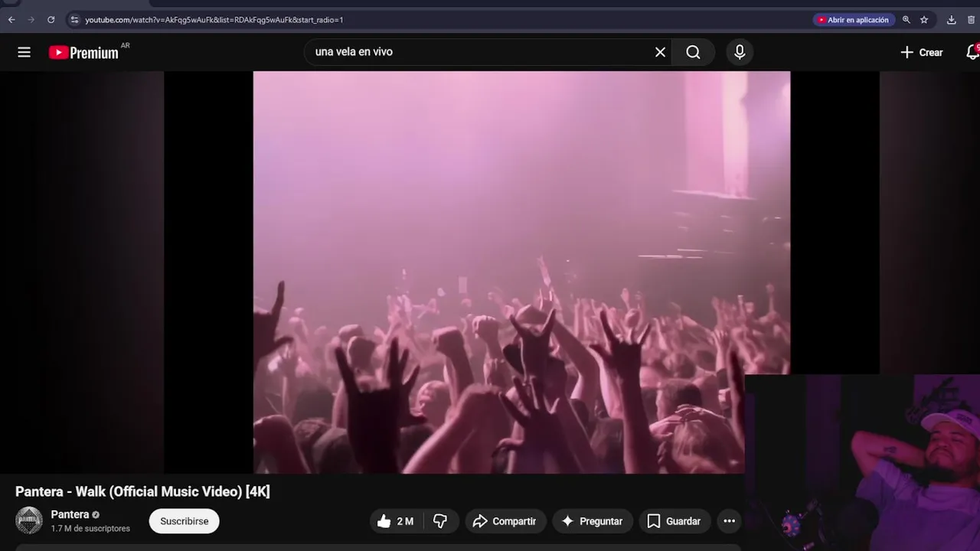Screen dimensions: 980x551
Task: Start voice search with microphone icon
Action: [x=740, y=52]
